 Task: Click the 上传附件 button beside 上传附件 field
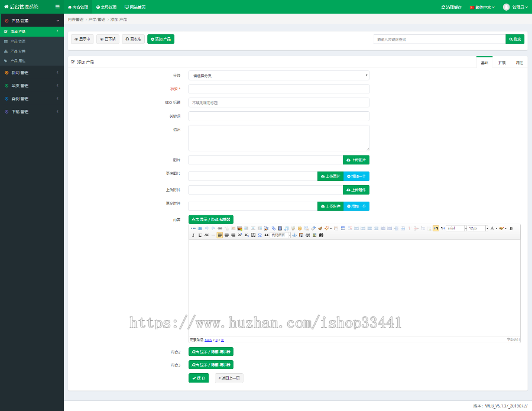click(x=356, y=190)
